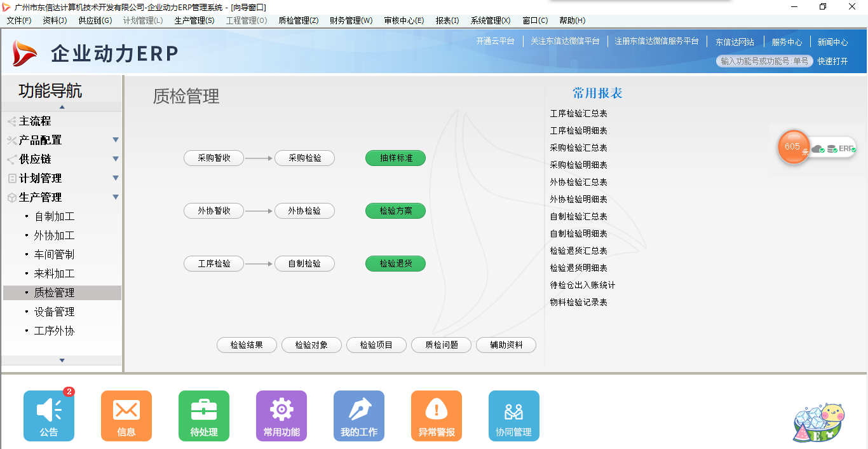Click the 605条 notification bubble

click(x=793, y=148)
